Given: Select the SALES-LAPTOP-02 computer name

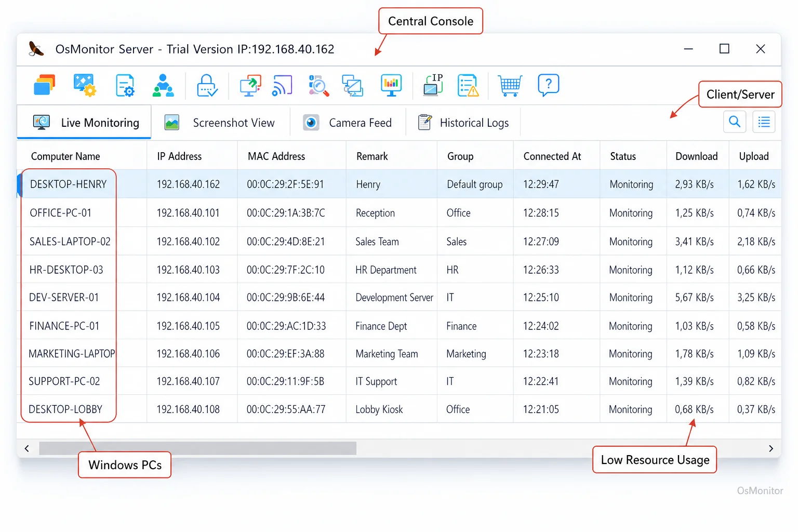Looking at the screenshot, I should [x=70, y=242].
